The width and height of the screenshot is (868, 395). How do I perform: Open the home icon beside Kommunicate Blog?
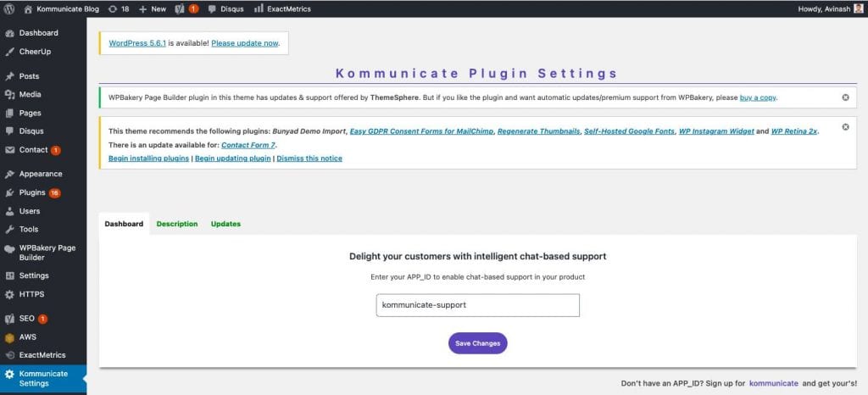tap(28, 8)
